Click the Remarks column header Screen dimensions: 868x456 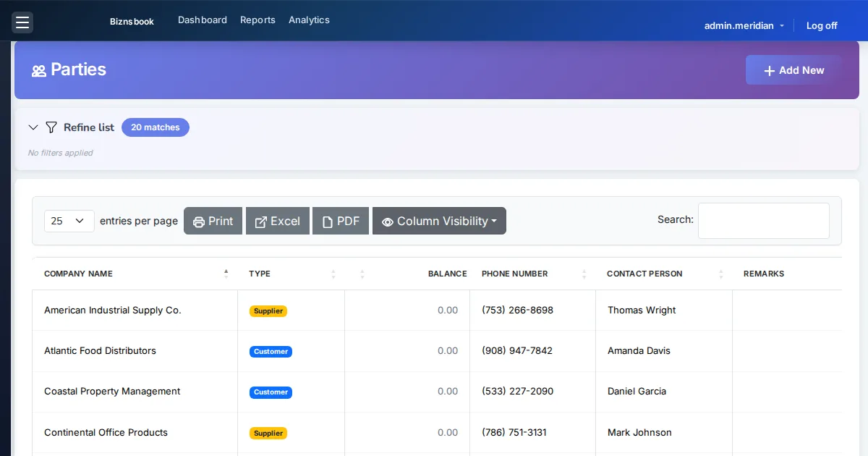pyautogui.click(x=787, y=274)
